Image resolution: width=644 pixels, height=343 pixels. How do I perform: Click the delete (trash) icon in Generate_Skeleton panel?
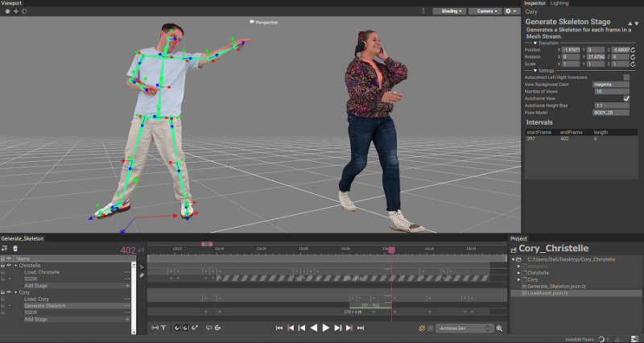coord(14,250)
